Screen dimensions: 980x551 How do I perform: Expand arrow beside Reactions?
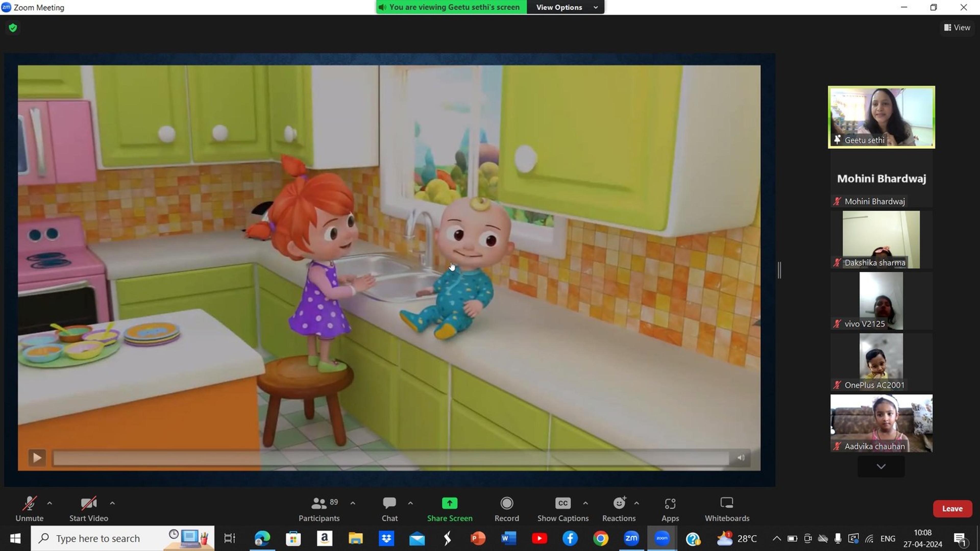coord(636,503)
